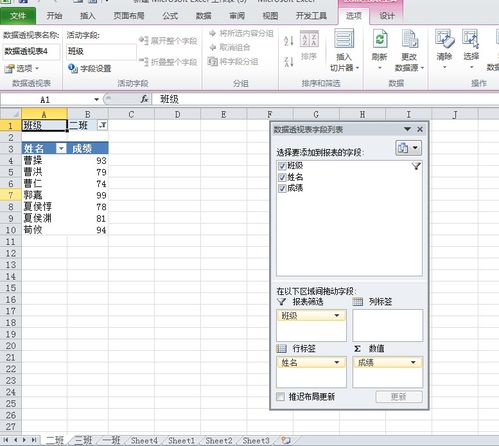Select the row 11 header
The image size is (499, 446).
point(11,242)
